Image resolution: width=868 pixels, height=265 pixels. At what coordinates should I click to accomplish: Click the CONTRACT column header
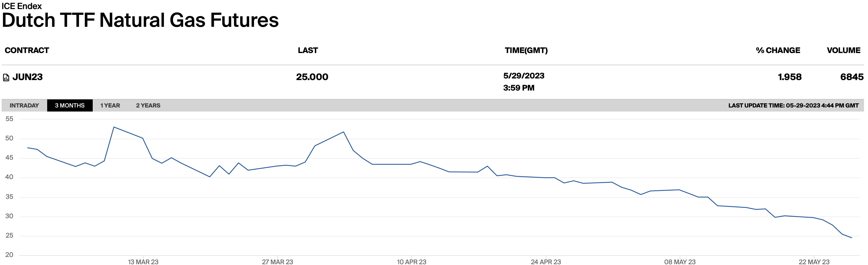pos(27,50)
